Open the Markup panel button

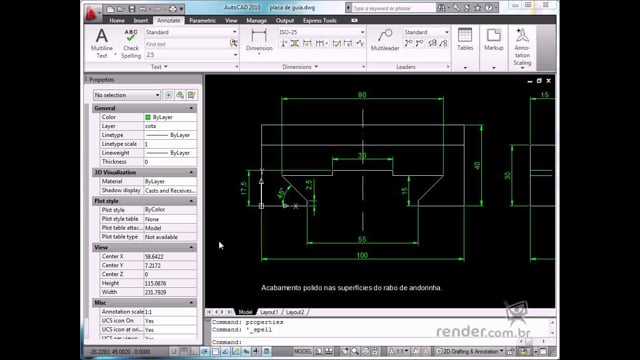point(493,40)
